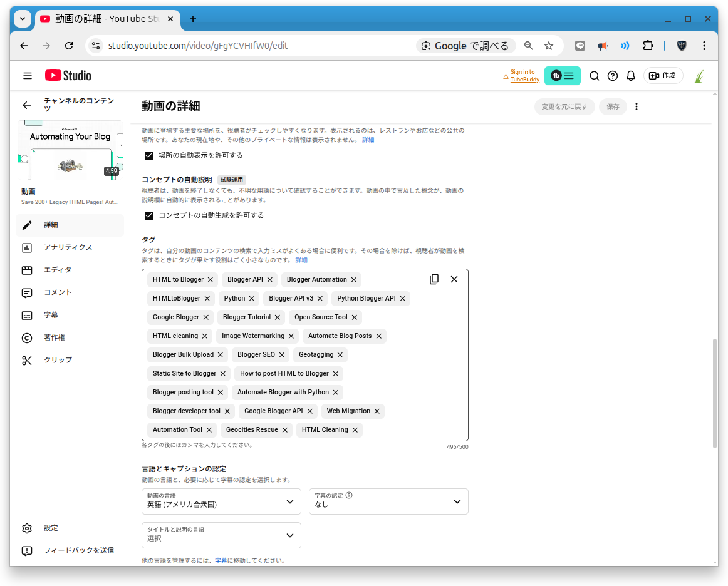The height and width of the screenshot is (586, 728).
Task: Go back to channel content arrow
Action: (x=26, y=105)
